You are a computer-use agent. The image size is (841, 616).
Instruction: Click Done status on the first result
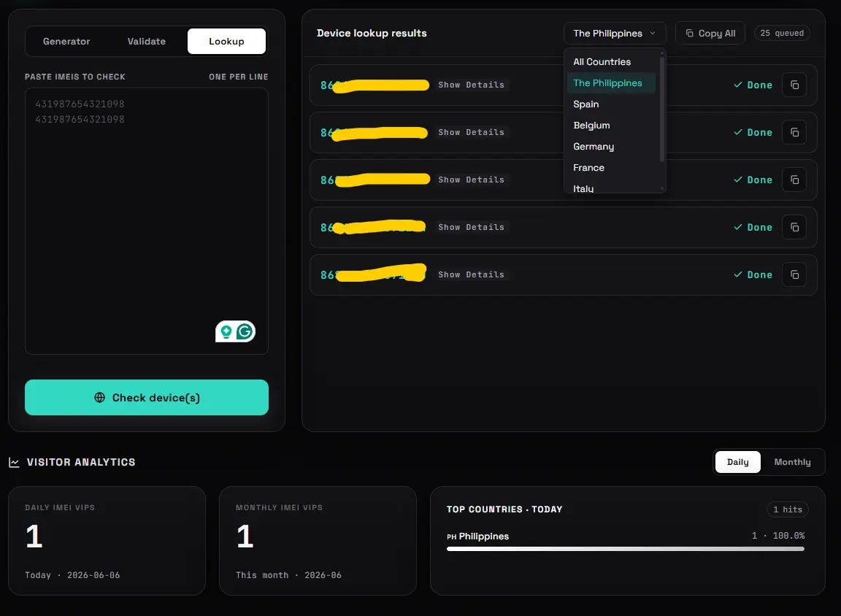753,85
